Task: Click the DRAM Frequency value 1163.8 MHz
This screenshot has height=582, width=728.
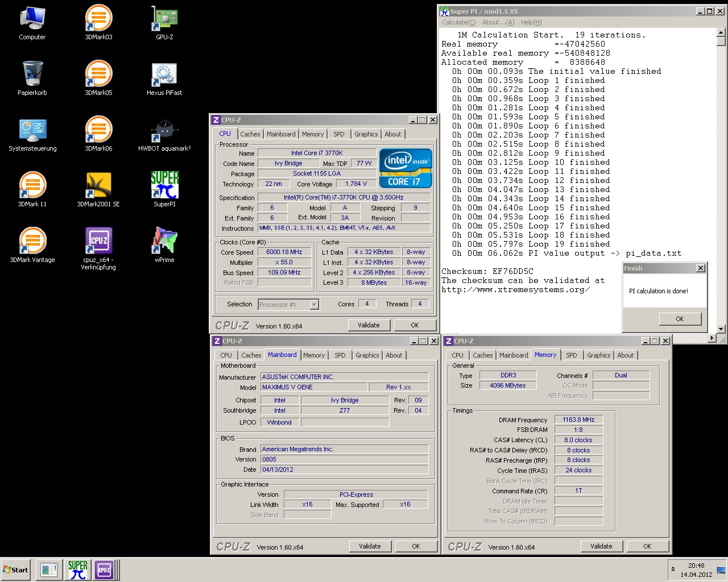Action: (578, 419)
